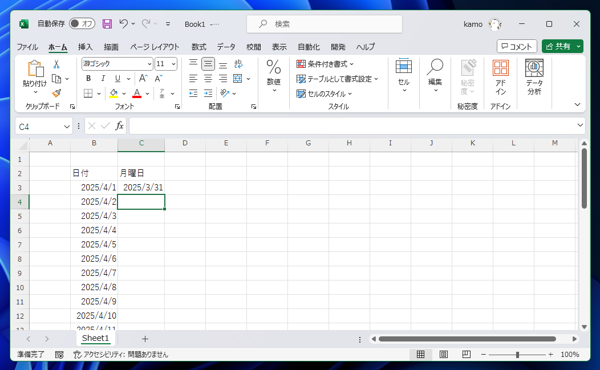Add a new sheet

(145, 339)
